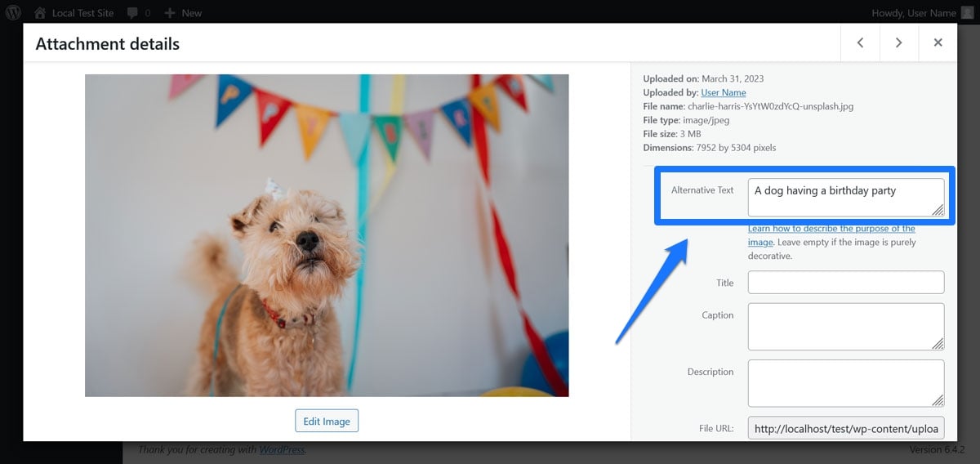Screen dimensions: 980x464
Task: Focus the Title input field
Action: (x=845, y=283)
